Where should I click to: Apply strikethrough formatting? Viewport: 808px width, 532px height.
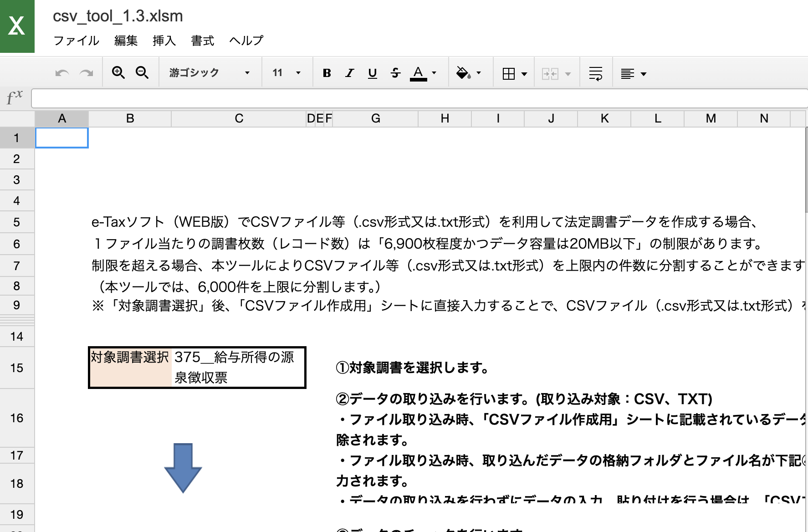395,73
